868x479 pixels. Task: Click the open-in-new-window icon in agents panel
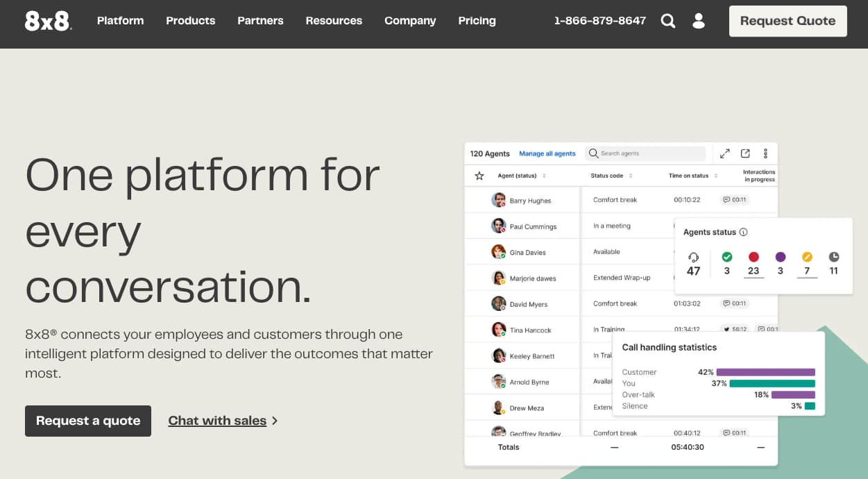[x=745, y=153]
